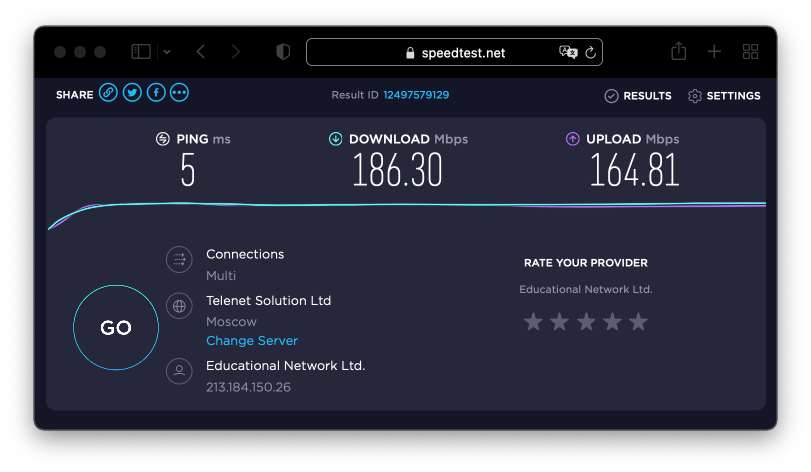Go forward in Safari
The width and height of the screenshot is (811, 472).
[x=236, y=52]
